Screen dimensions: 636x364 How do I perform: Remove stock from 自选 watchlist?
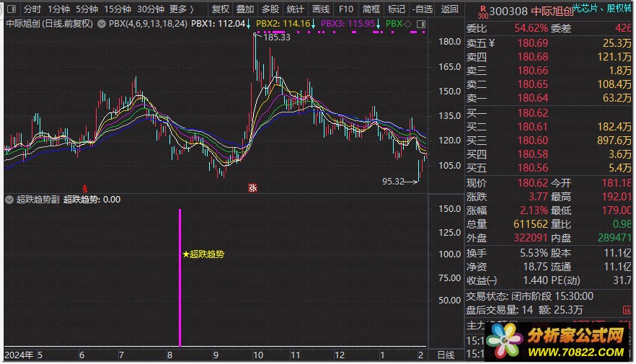pyautogui.click(x=423, y=9)
